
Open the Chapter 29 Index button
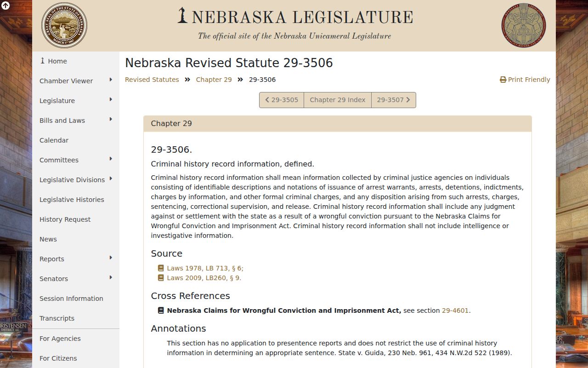(338, 100)
